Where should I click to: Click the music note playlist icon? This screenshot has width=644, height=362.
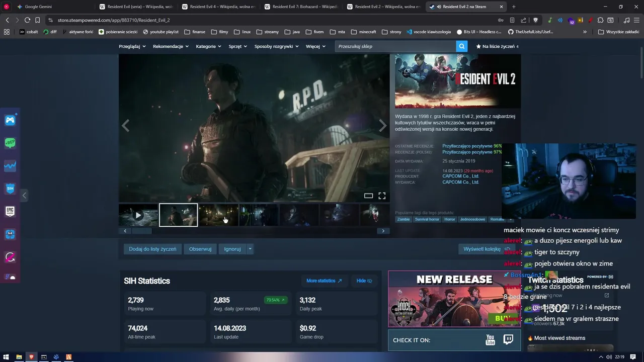click(626, 20)
